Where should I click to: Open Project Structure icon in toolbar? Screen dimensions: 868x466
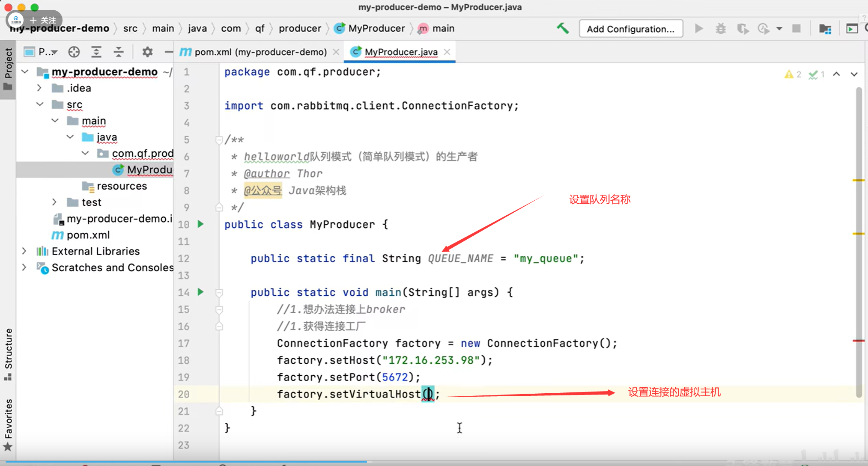click(825, 29)
